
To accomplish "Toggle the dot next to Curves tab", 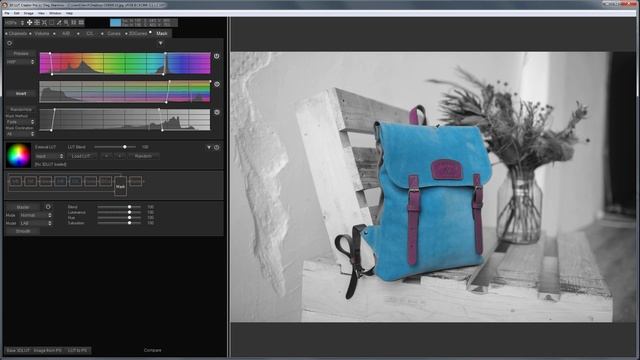I will [102, 33].
